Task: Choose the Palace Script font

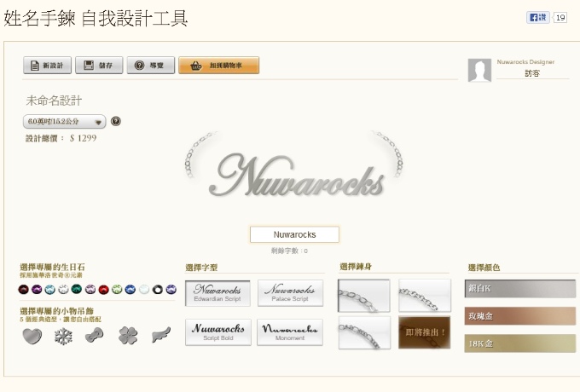Action: [290, 293]
